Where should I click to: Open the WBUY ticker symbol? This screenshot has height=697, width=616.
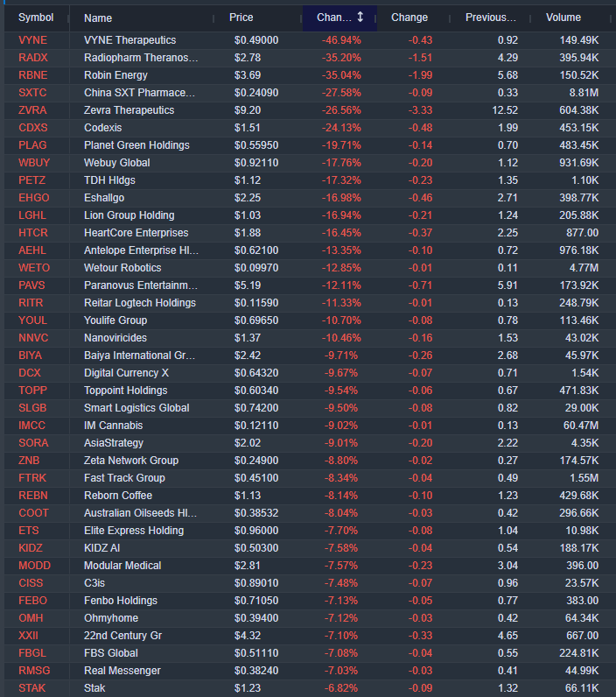(x=34, y=163)
